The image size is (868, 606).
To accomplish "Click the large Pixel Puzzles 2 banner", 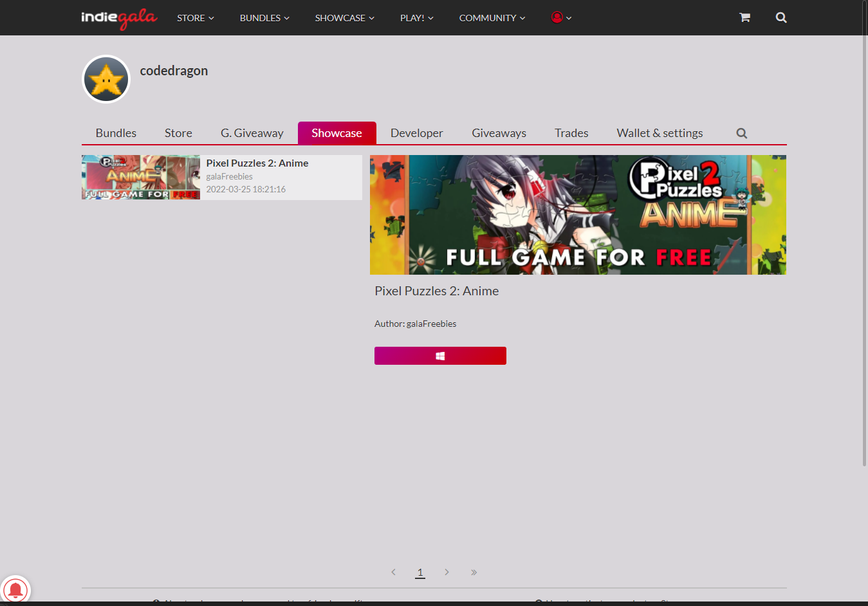I will coord(578,215).
